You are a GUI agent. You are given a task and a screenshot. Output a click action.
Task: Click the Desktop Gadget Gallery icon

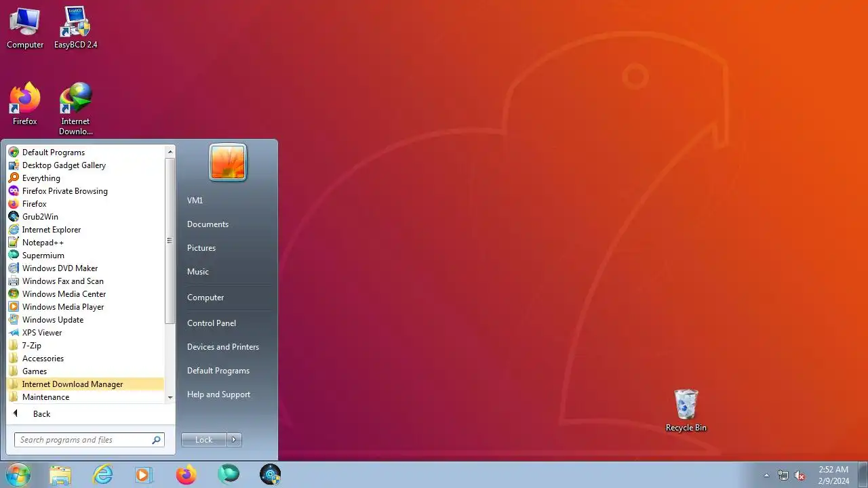14,165
